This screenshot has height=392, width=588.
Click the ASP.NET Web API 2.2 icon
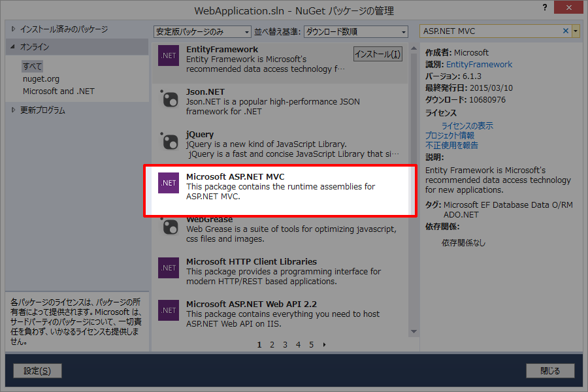(x=169, y=310)
